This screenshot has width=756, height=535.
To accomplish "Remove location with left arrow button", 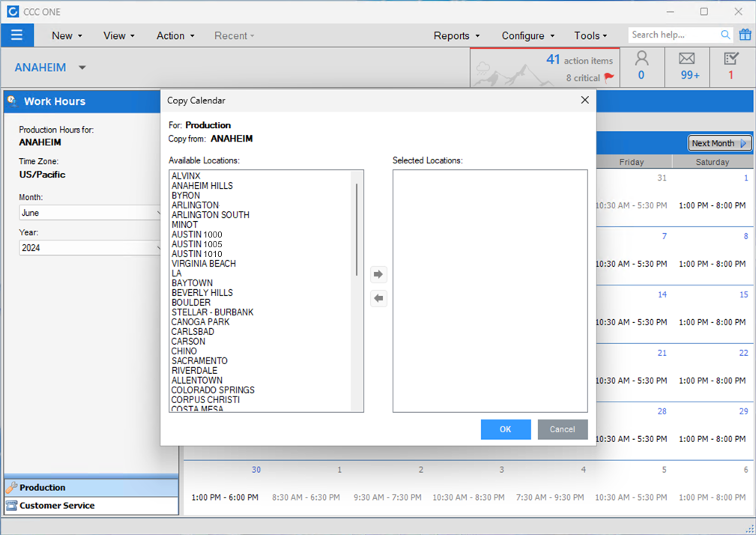I will point(378,298).
